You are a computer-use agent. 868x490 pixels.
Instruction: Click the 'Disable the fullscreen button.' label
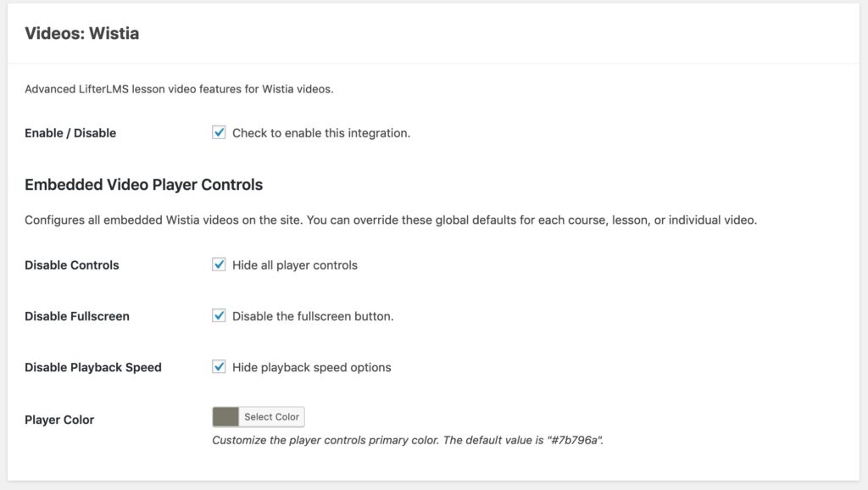pos(313,316)
